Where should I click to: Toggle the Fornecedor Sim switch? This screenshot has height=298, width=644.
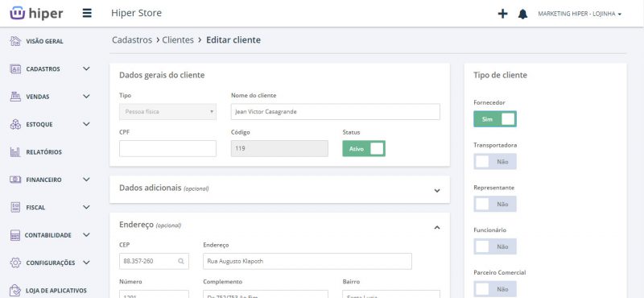point(495,118)
